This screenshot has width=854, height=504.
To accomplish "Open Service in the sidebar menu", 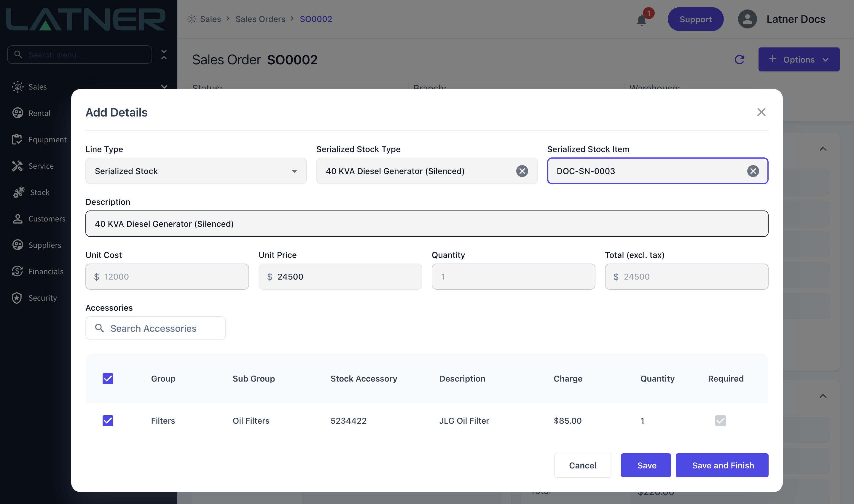I will click(x=41, y=166).
